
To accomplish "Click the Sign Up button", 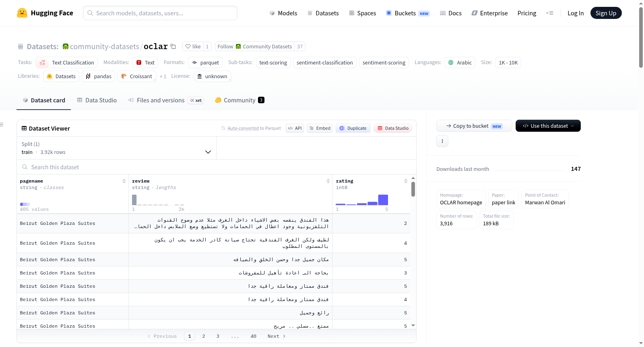I will click(606, 13).
